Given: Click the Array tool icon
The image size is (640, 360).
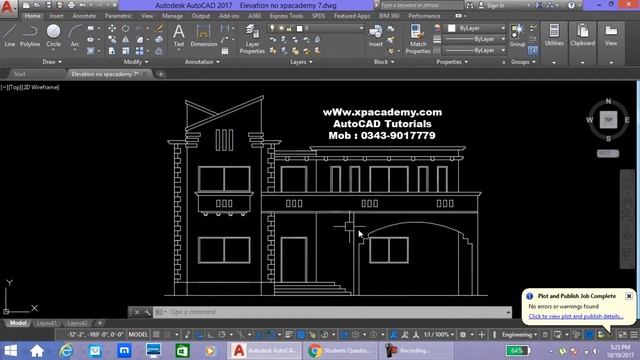Looking at the screenshot, I should pos(140,51).
